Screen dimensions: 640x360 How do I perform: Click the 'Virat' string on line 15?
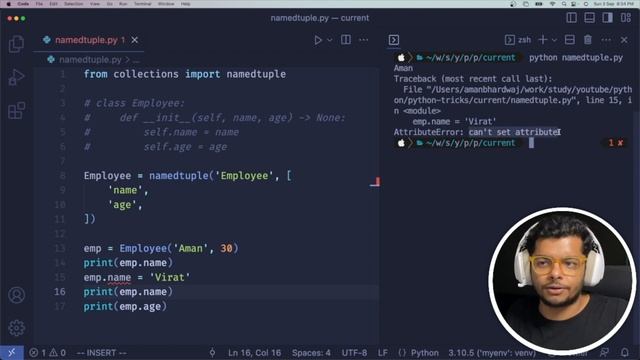click(169, 277)
